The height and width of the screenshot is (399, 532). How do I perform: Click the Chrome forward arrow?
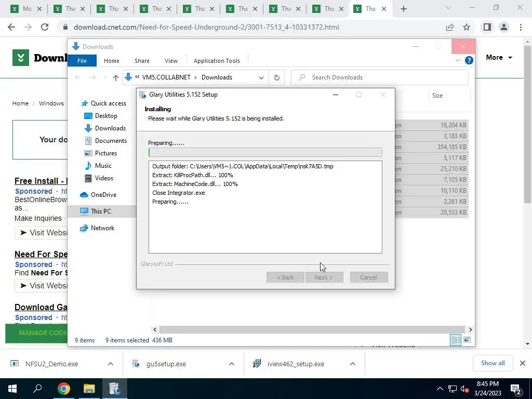28,27
